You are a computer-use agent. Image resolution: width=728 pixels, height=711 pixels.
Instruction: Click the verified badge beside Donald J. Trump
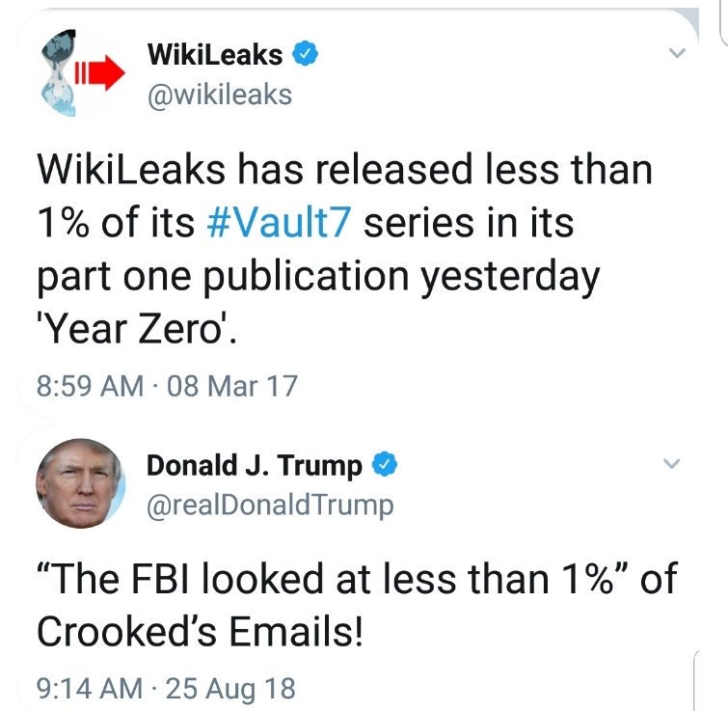click(386, 465)
